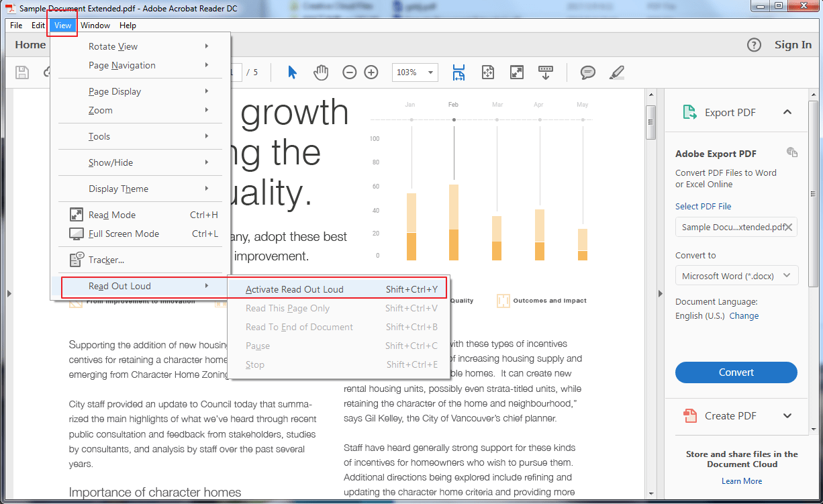The width and height of the screenshot is (823, 504).
Task: Click the Adobe Export PDF settings icon
Action: [x=792, y=153]
